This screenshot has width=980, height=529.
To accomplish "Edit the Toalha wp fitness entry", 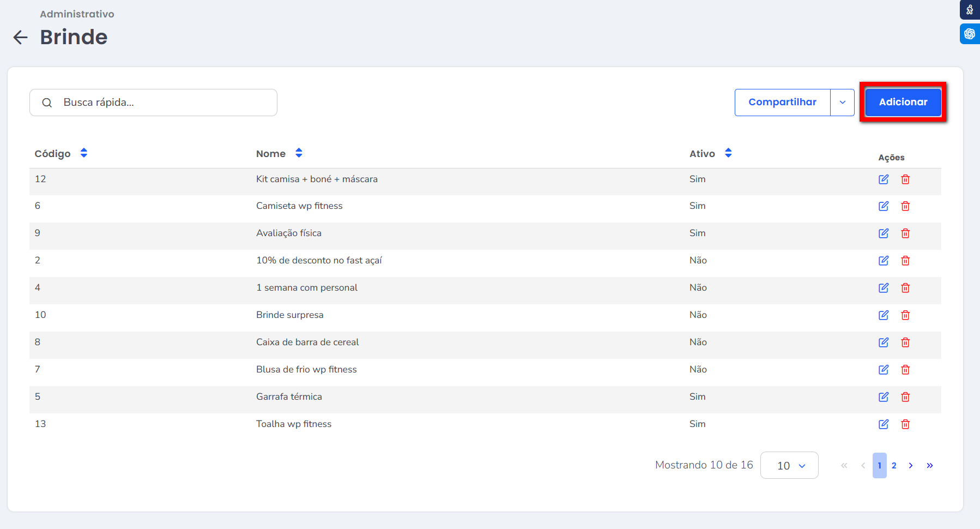I will click(x=884, y=424).
